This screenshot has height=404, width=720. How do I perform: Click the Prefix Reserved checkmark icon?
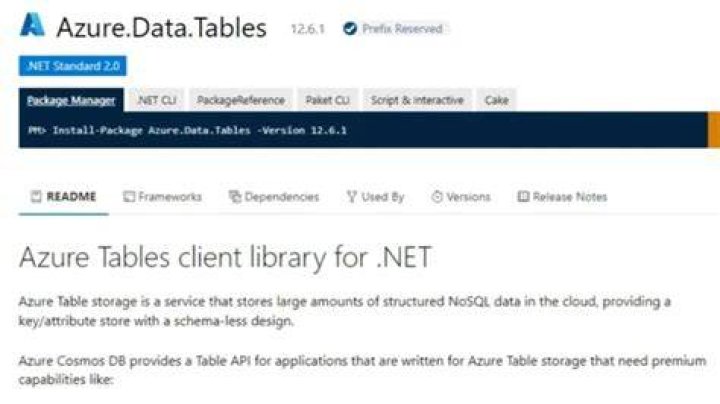350,28
